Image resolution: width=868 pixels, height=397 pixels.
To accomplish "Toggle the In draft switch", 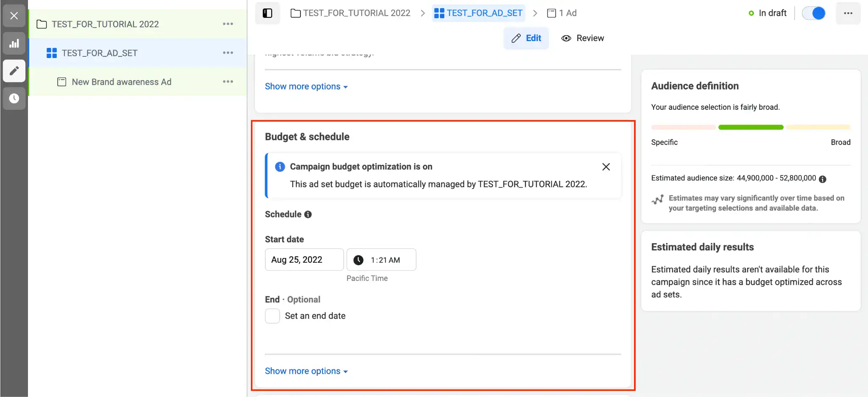I will (x=813, y=13).
